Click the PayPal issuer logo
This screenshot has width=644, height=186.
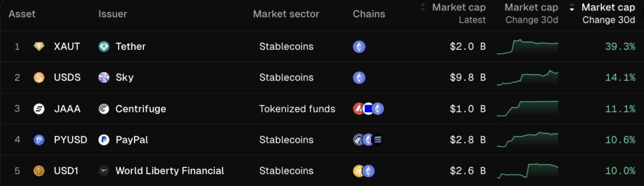point(104,140)
